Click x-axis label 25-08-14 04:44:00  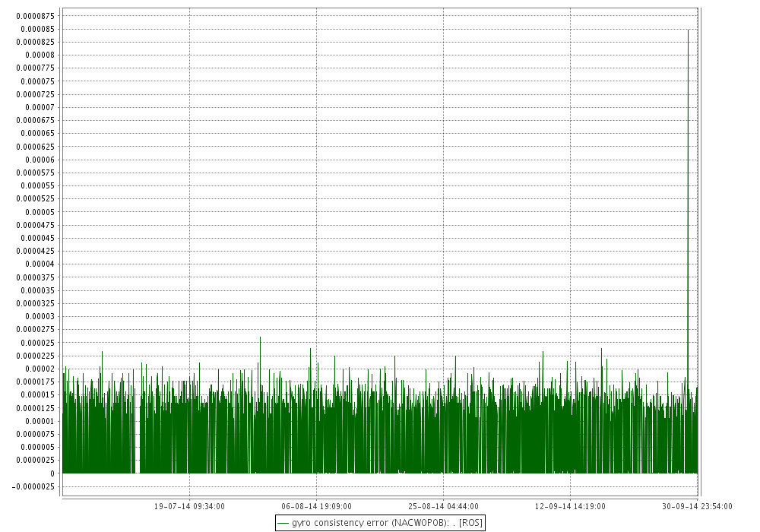[443, 506]
